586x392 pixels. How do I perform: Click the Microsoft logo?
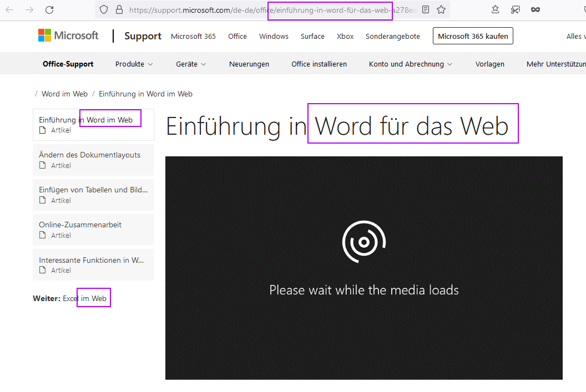point(68,35)
